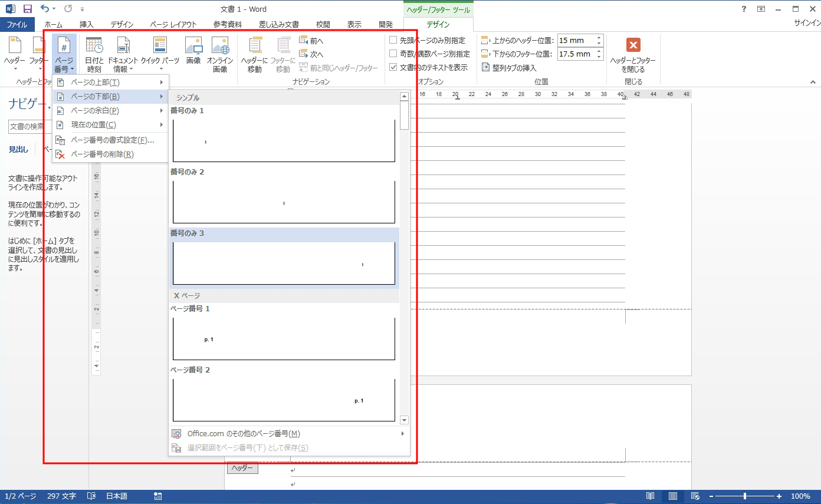The width and height of the screenshot is (821, 504).
Task: Open ページ番号の書式設定(F)... menu item
Action: tap(110, 140)
